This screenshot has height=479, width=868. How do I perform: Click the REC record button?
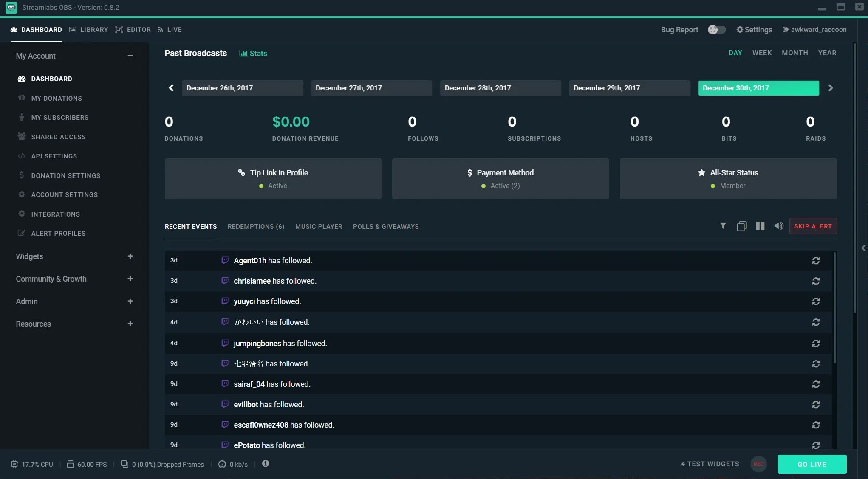coord(758,464)
